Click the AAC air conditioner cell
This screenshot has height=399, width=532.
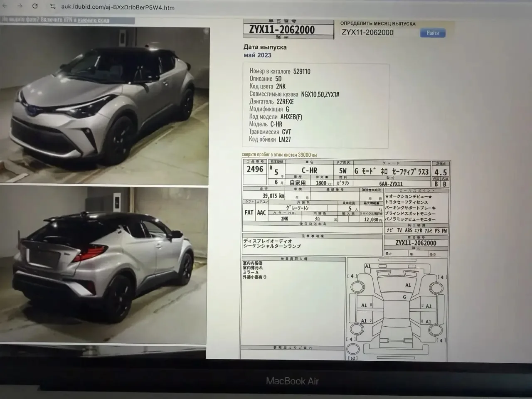tap(261, 212)
